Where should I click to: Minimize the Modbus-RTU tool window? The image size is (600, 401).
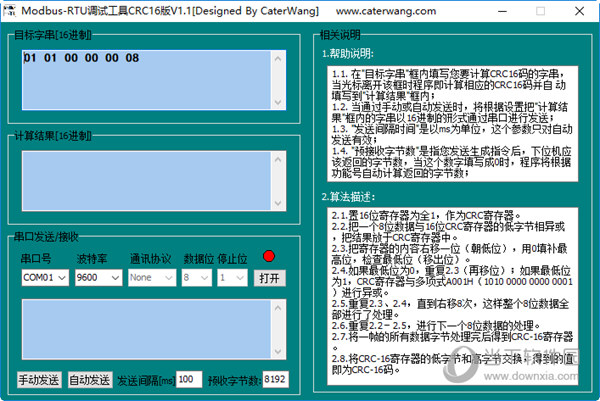(x=502, y=11)
